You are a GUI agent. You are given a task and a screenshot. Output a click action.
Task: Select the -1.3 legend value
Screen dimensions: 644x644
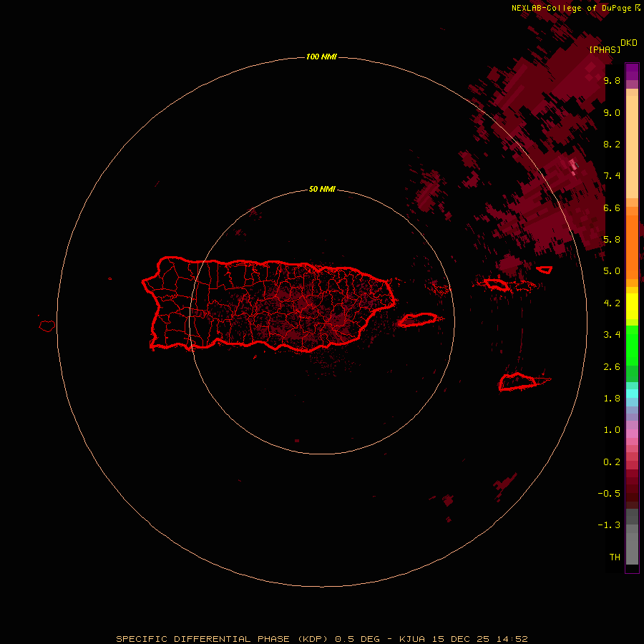609,525
